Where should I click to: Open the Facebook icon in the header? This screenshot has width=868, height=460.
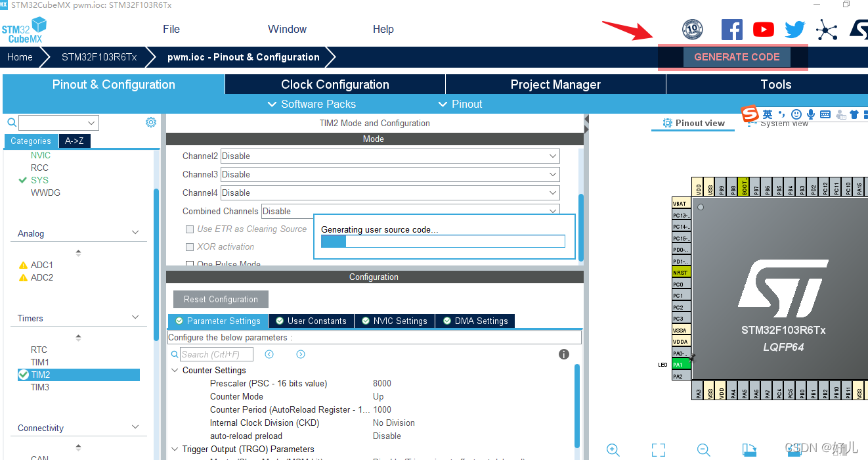point(731,30)
